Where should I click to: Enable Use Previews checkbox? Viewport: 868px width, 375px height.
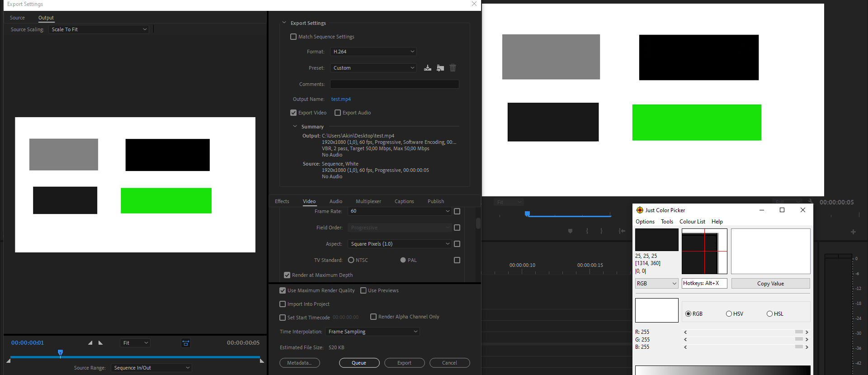(x=363, y=290)
